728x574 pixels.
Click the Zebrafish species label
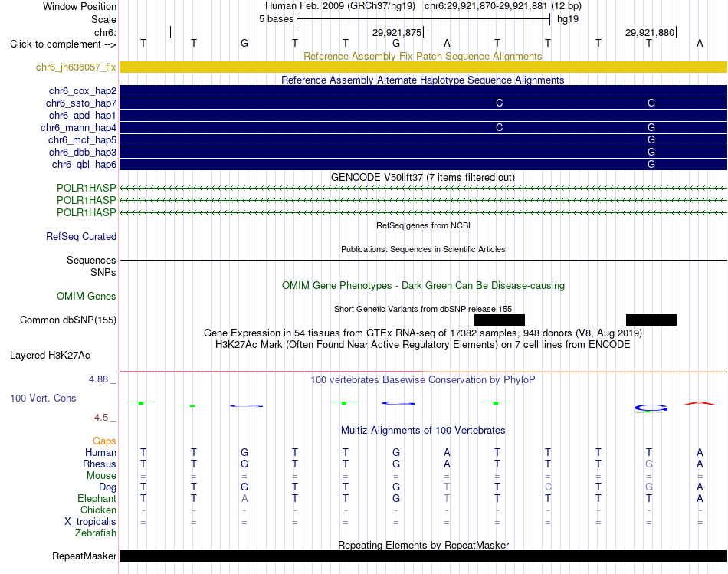(x=96, y=533)
